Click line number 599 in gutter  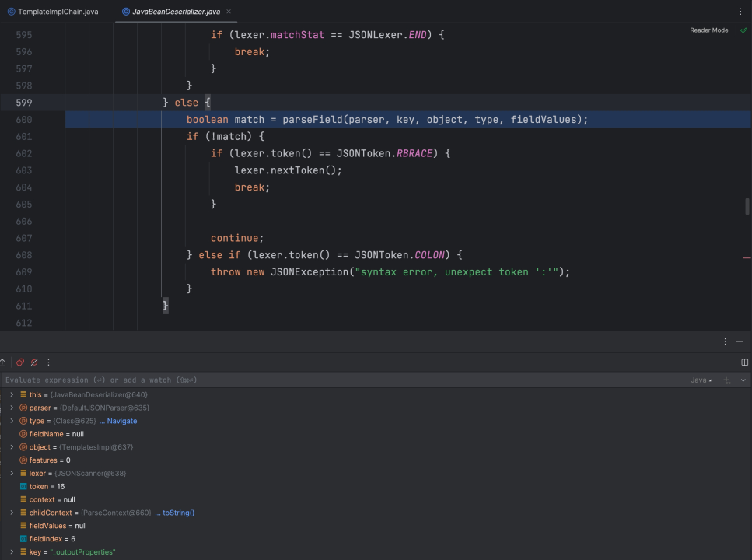point(24,103)
